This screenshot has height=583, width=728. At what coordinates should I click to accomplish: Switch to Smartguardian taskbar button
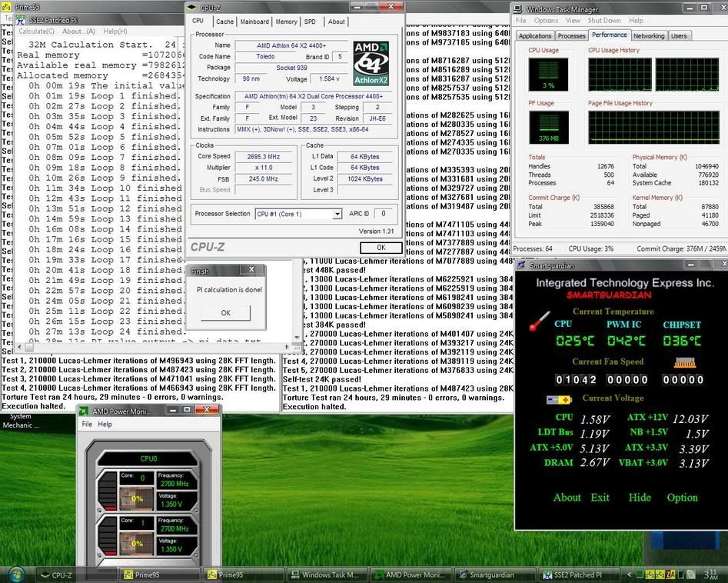(x=494, y=575)
